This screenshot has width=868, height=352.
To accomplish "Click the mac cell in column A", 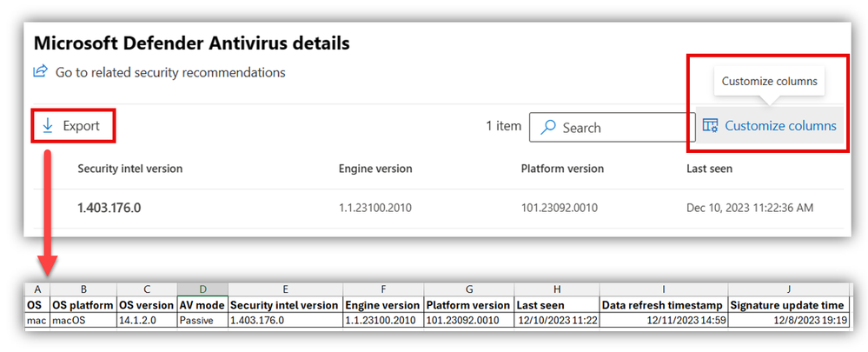I will pyautogui.click(x=37, y=320).
